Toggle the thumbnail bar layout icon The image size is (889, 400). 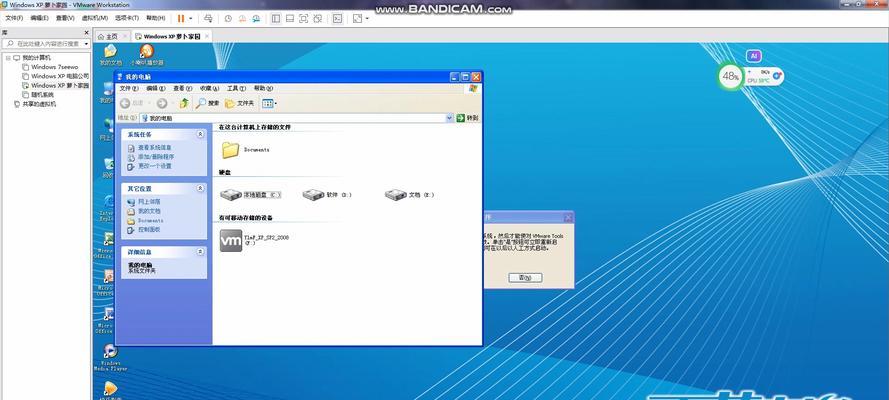pos(290,18)
